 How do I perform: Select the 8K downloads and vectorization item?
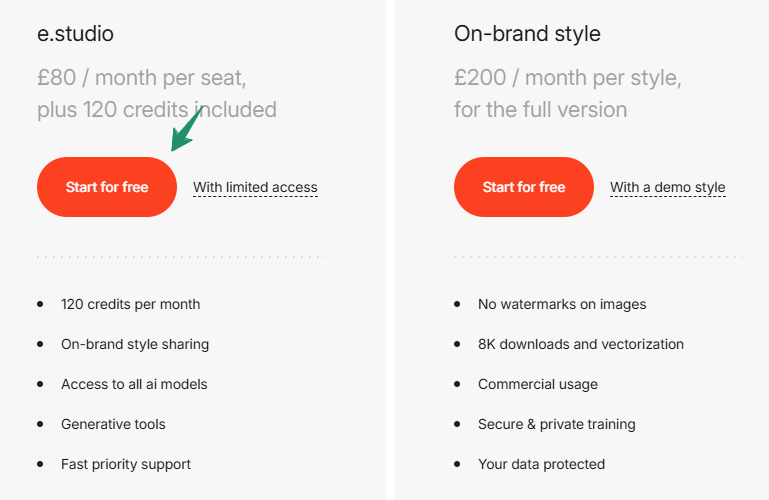pyautogui.click(x=581, y=344)
